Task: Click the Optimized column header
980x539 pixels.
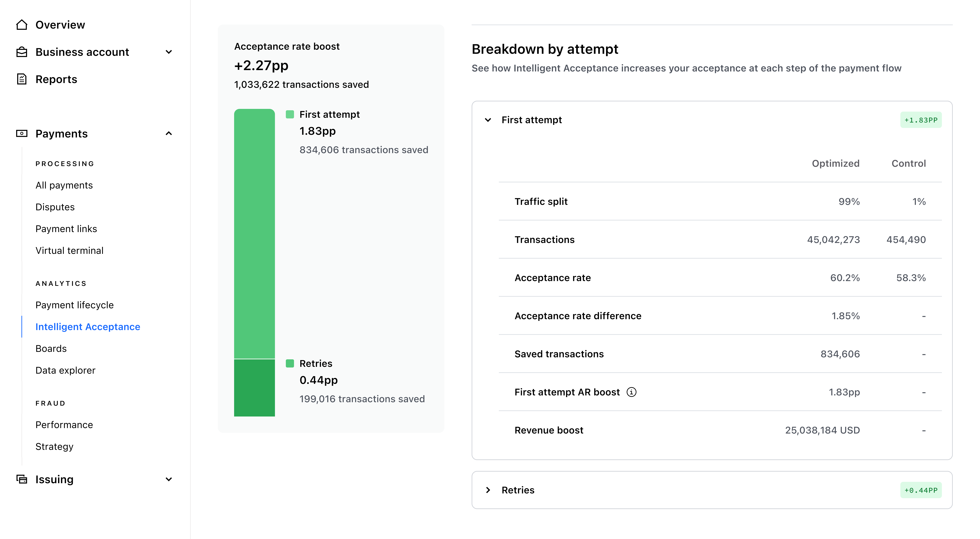Action: click(836, 164)
